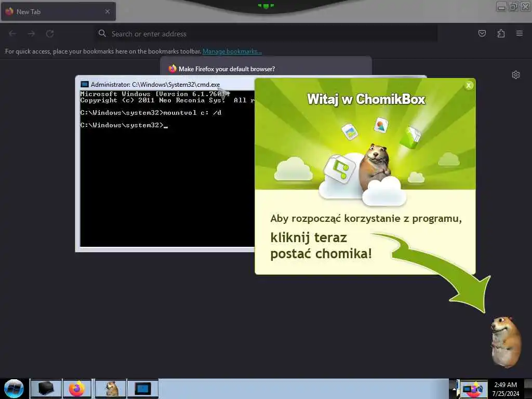Switch to Firefox via taskbar icon
The image size is (532, 399).
(77, 389)
